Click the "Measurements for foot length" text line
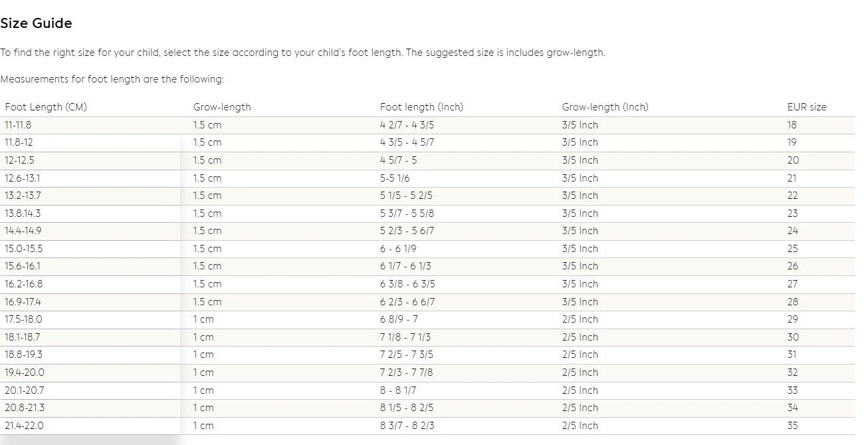The width and height of the screenshot is (868, 445). [x=112, y=79]
